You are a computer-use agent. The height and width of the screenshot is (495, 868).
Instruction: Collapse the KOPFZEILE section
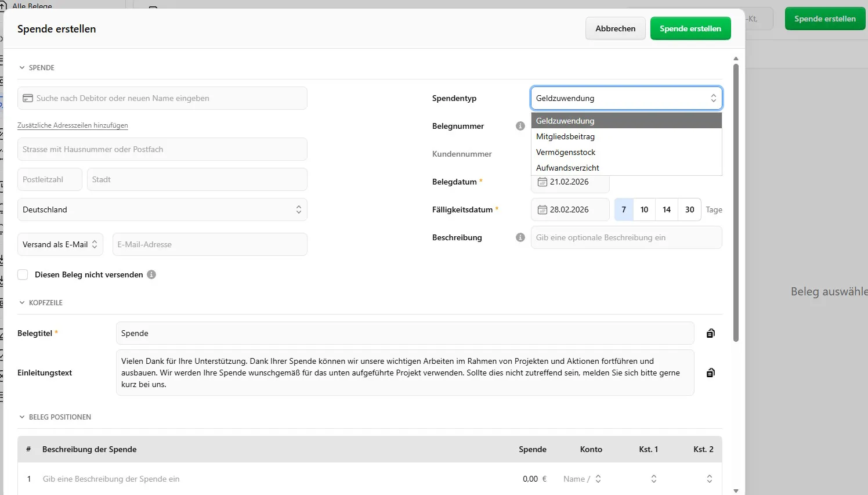click(x=22, y=303)
